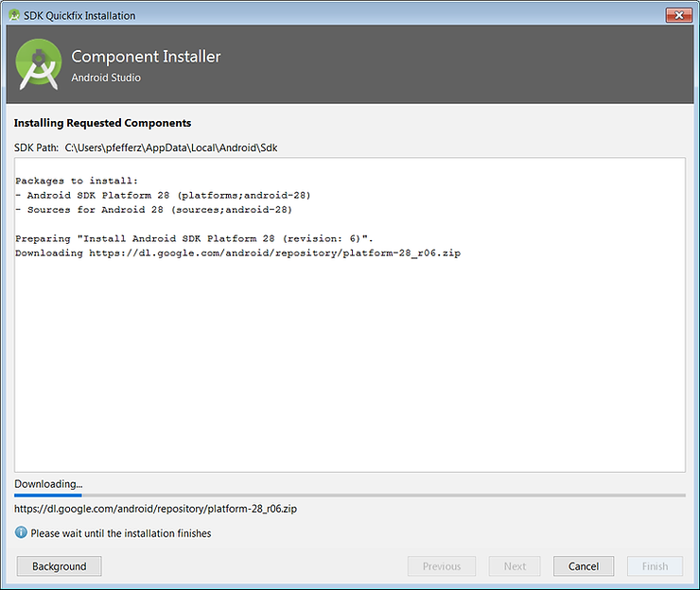Image resolution: width=700 pixels, height=590 pixels.
Task: Click 'Please wait until the installation finishes' text
Action: tap(120, 533)
